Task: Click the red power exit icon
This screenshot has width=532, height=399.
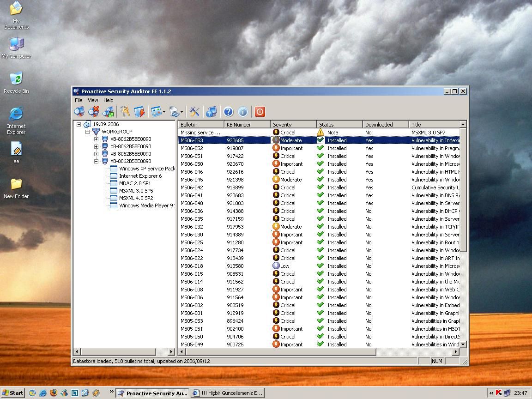Action: point(260,112)
